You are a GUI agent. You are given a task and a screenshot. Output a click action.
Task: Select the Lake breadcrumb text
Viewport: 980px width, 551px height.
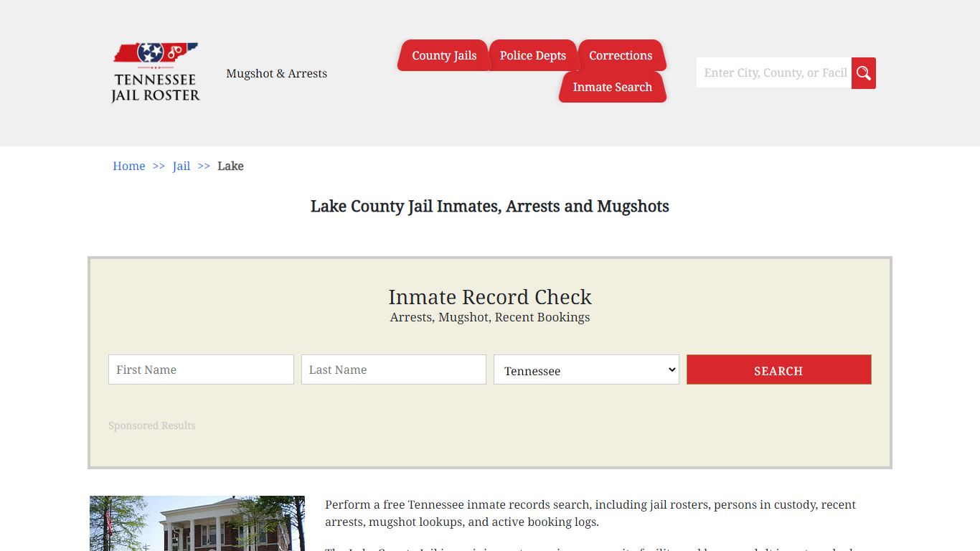coord(230,166)
